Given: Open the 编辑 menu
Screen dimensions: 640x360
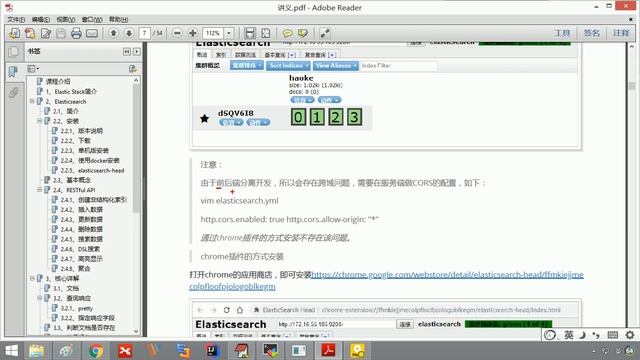Looking at the screenshot, I should (x=40, y=19).
